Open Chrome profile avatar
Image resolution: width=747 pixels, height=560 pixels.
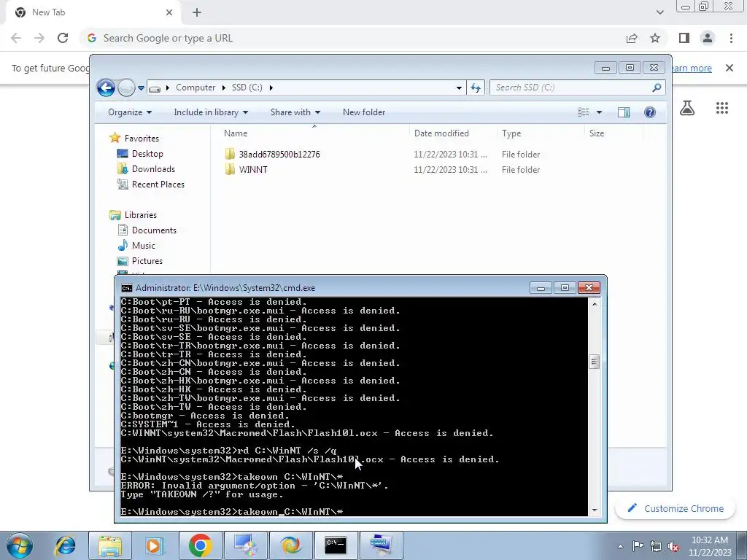pos(708,38)
